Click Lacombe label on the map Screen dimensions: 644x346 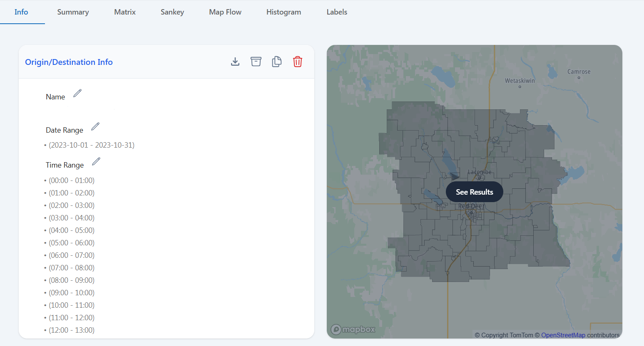click(x=480, y=172)
